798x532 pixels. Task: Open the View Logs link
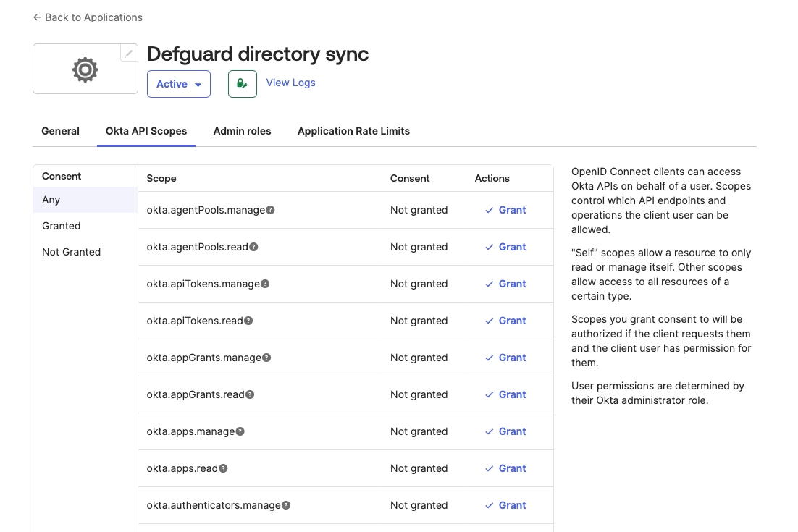290,83
